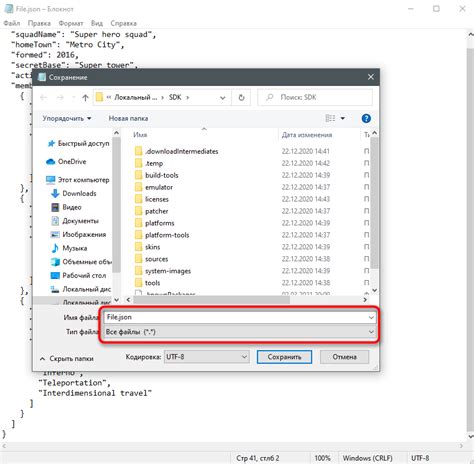Click the Отмена button
Image resolution: width=474 pixels, height=464 pixels.
click(x=344, y=357)
